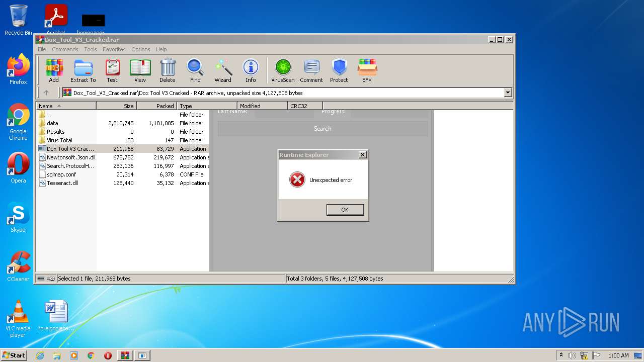Open VLC media player desktop shortcut

point(18,319)
